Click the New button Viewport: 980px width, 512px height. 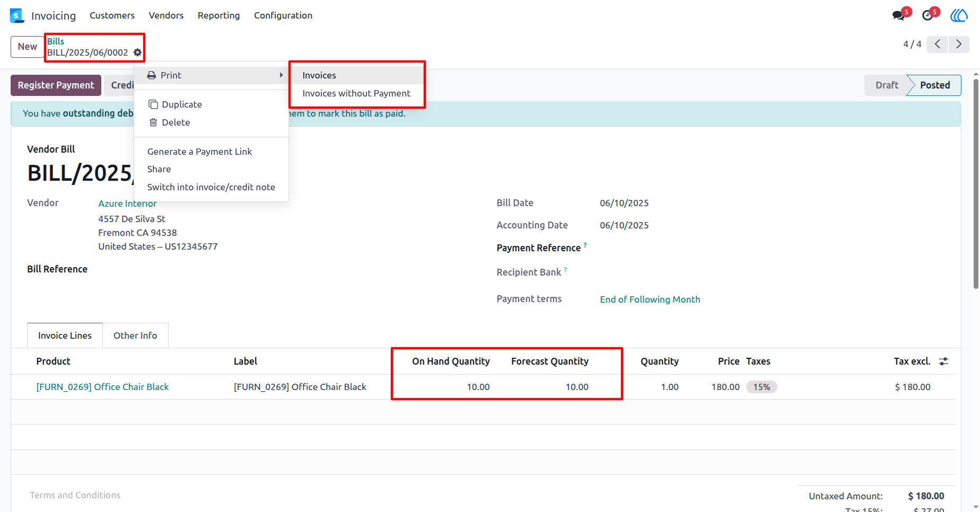[x=28, y=47]
